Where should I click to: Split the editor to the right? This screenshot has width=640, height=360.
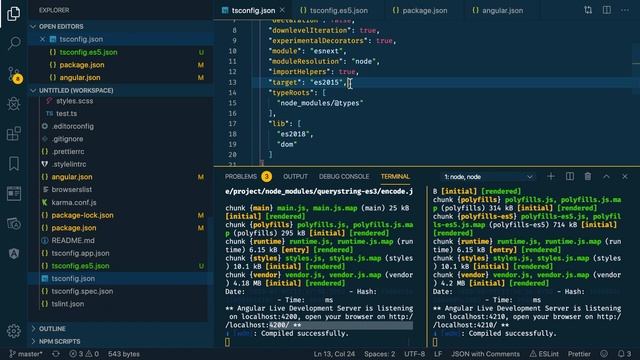[x=607, y=10]
